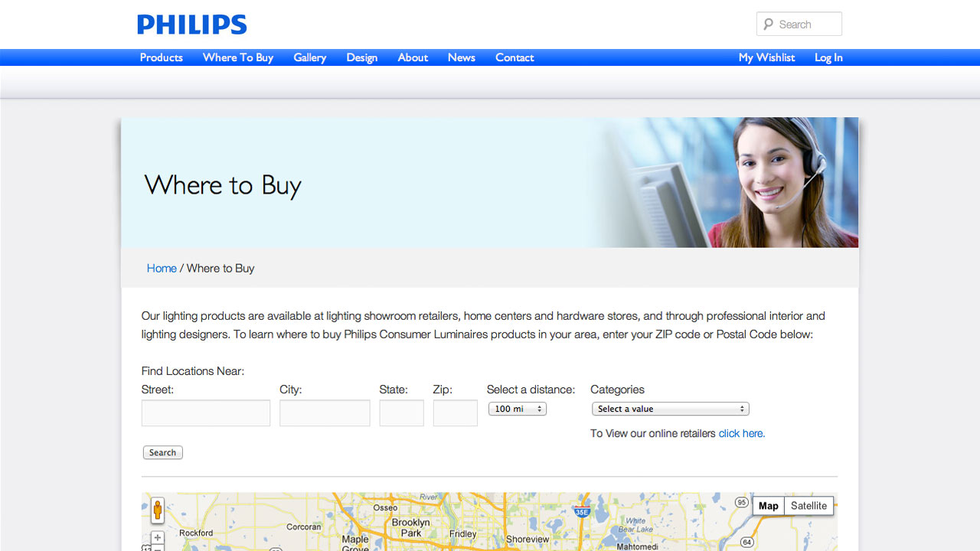Select the Map view button
Image resolution: width=980 pixels, height=551 pixels.
(769, 506)
